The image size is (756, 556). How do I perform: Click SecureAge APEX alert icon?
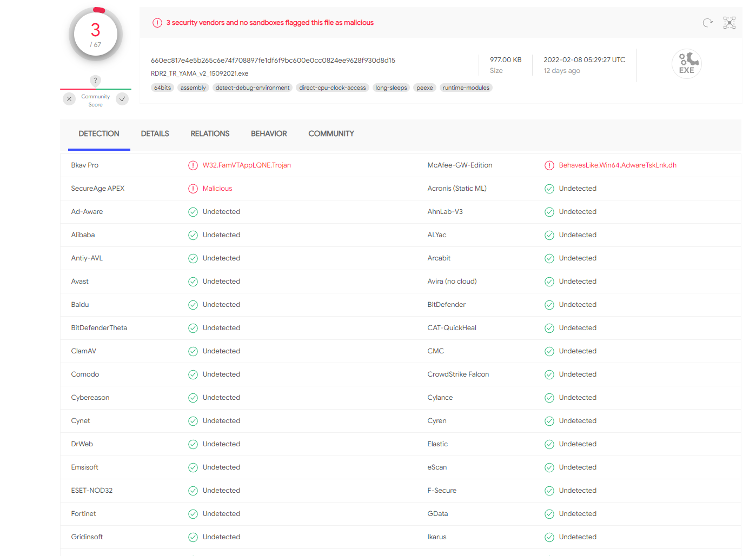(x=193, y=189)
